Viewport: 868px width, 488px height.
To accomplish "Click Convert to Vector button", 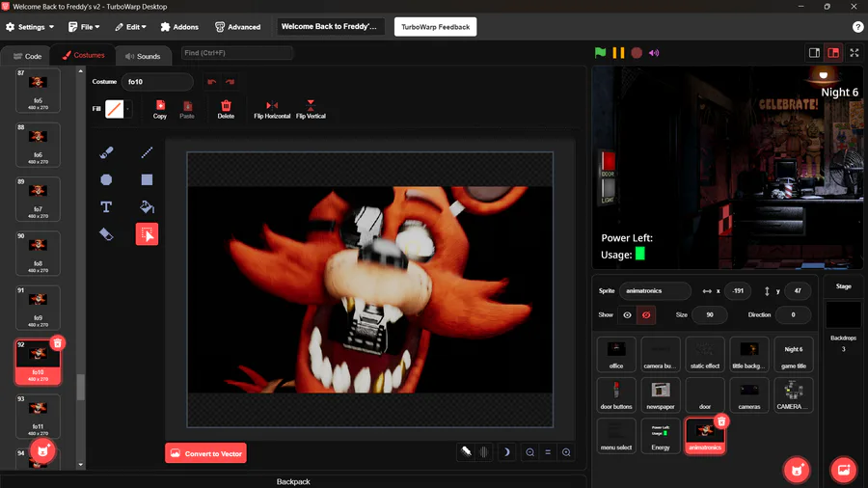I will pyautogui.click(x=206, y=453).
